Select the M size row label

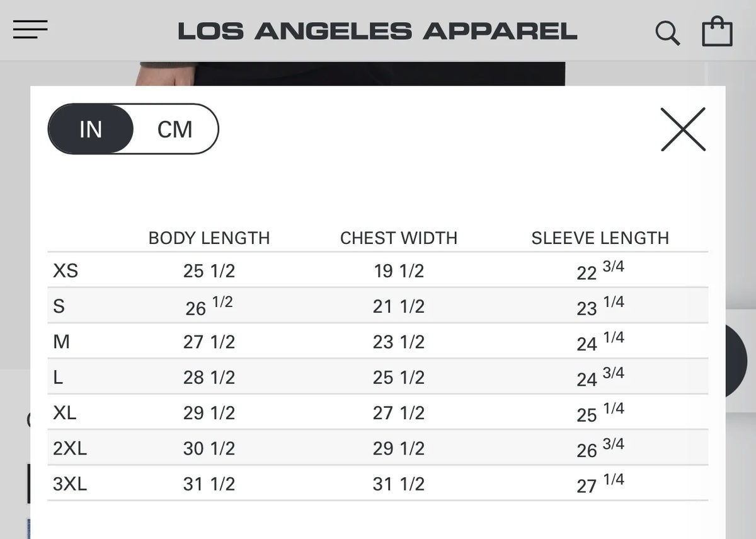tap(61, 342)
